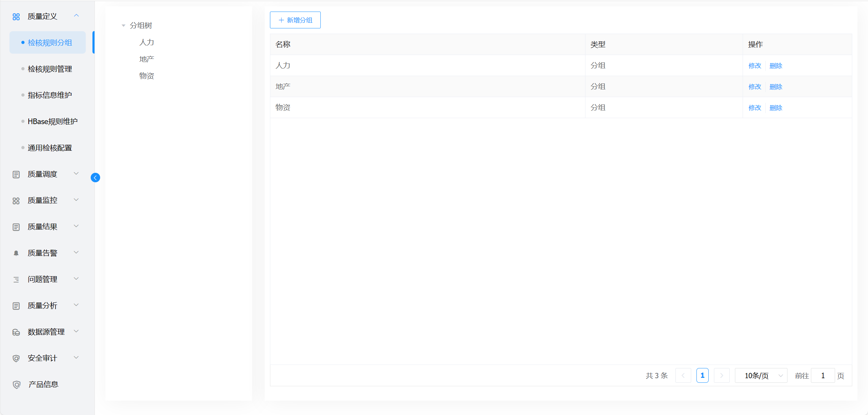Collapse the 分组树 tree node
Screen dimensions: 868x415
pos(124,26)
